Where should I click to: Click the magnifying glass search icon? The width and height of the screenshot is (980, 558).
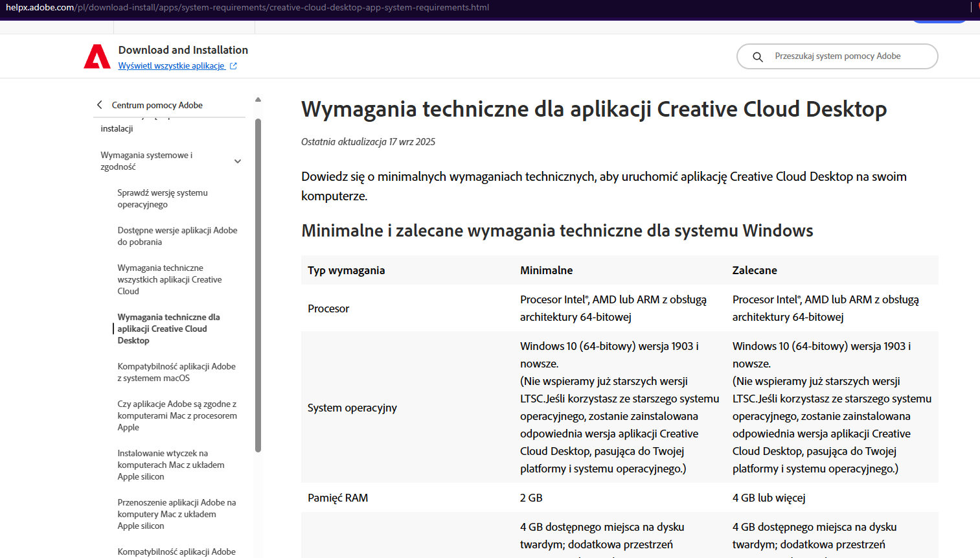pyautogui.click(x=757, y=57)
